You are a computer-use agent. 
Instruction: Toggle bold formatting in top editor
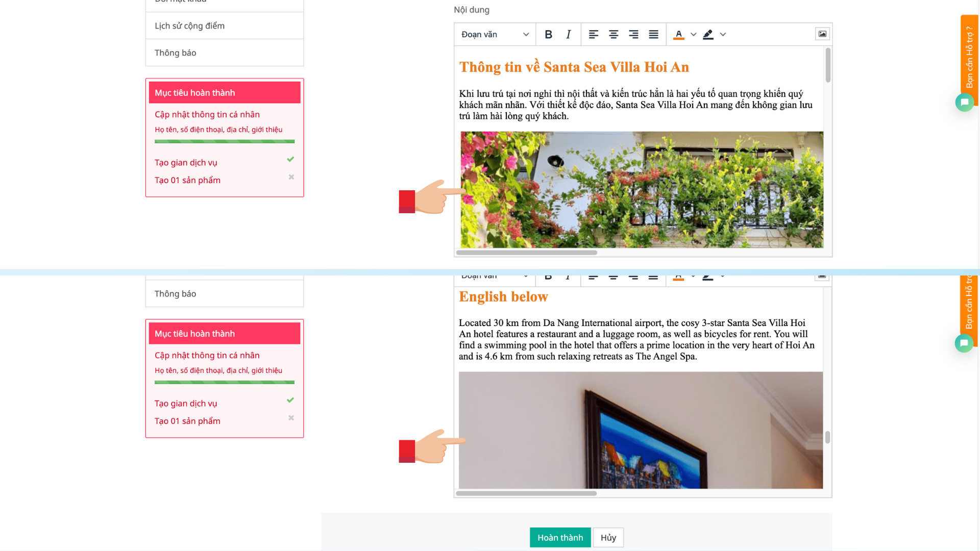[548, 34]
